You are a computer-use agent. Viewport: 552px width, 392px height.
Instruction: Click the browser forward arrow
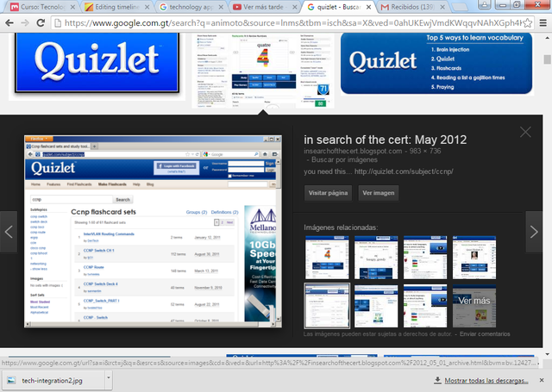(25, 23)
